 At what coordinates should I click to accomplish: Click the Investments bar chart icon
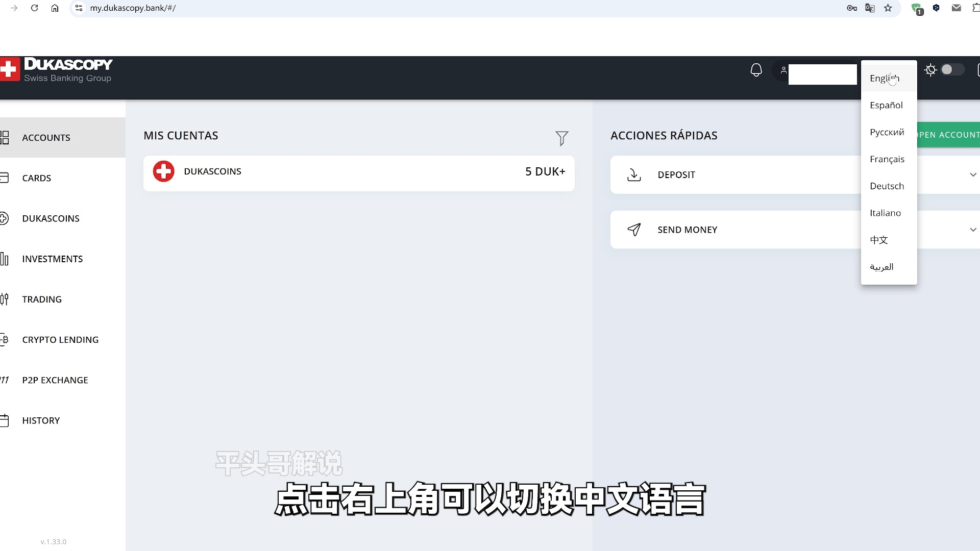pyautogui.click(x=4, y=259)
